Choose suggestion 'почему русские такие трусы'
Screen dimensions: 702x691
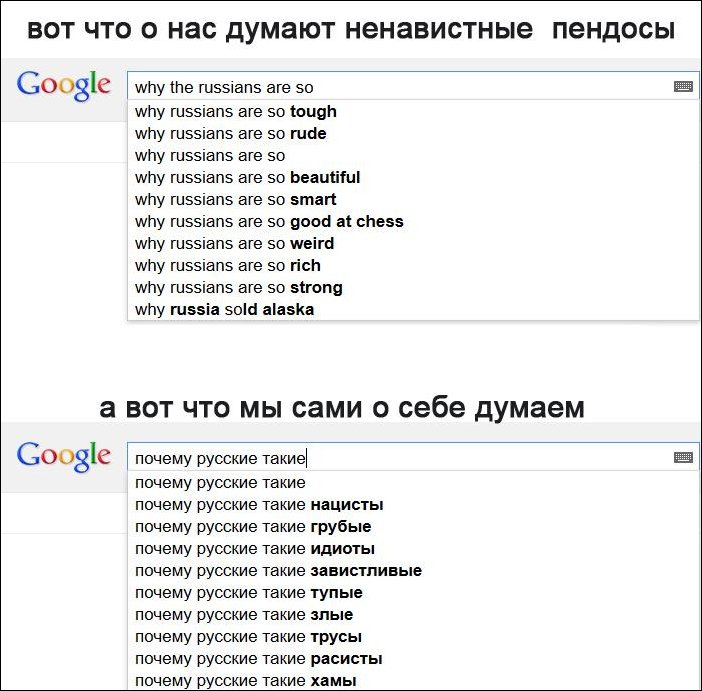click(248, 636)
